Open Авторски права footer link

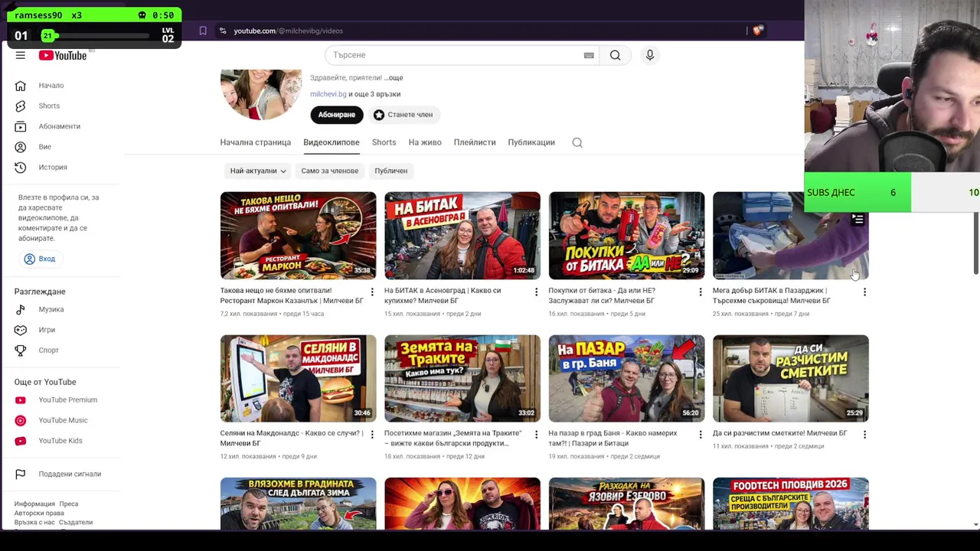[39, 514]
